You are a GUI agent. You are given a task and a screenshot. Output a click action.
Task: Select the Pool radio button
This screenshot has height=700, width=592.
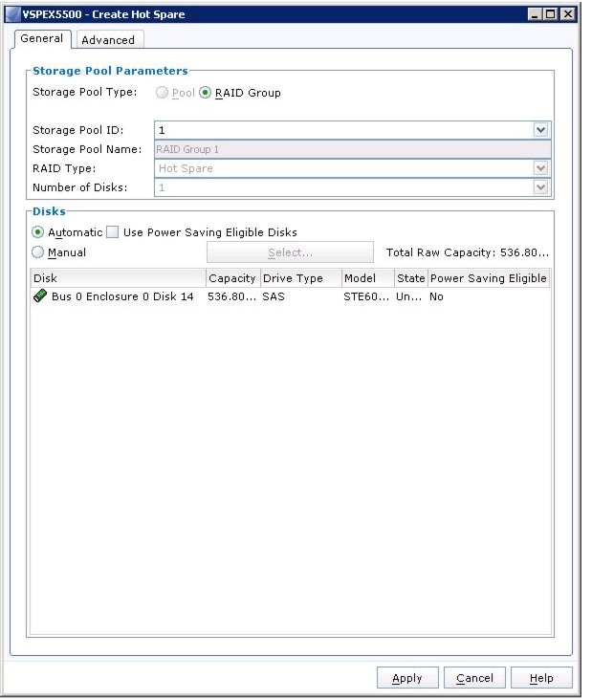(162, 93)
